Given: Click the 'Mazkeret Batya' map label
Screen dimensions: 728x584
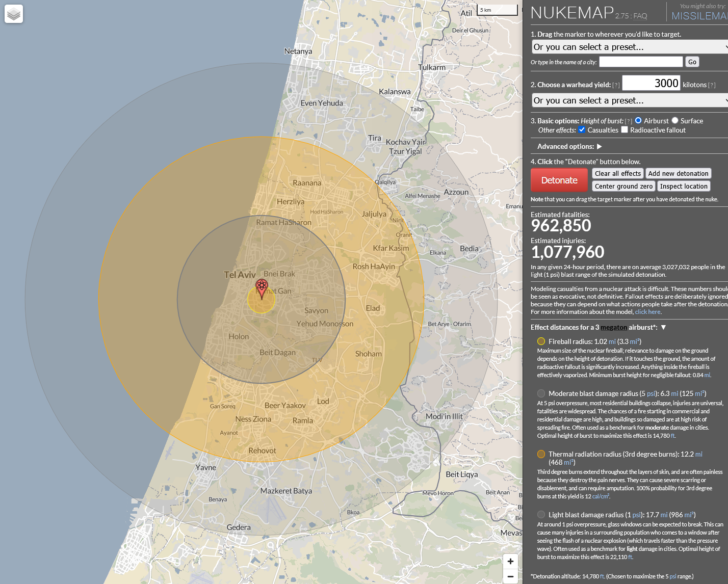Looking at the screenshot, I should click(x=286, y=491).
